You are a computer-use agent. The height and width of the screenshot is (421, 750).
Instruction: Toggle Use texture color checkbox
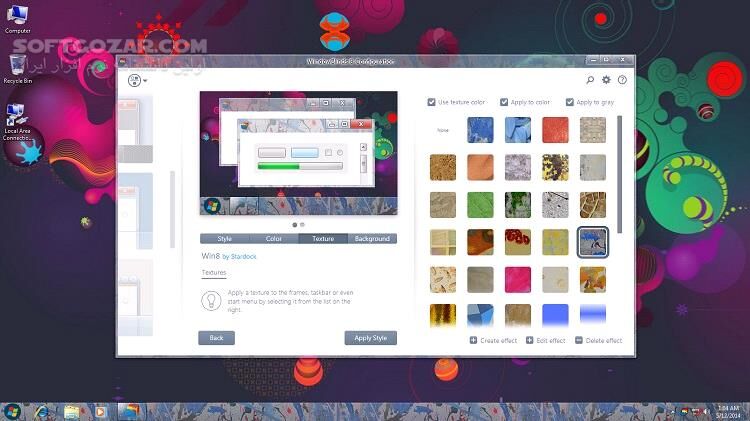(x=431, y=102)
